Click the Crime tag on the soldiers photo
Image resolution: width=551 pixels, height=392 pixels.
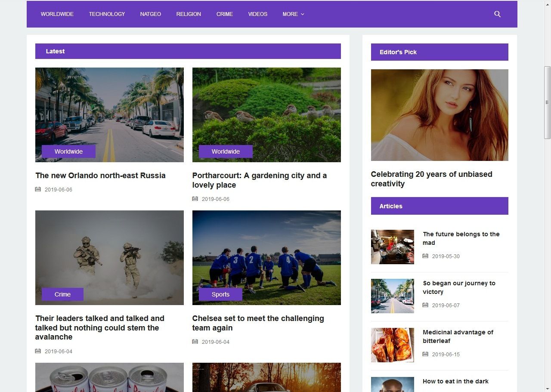click(62, 294)
